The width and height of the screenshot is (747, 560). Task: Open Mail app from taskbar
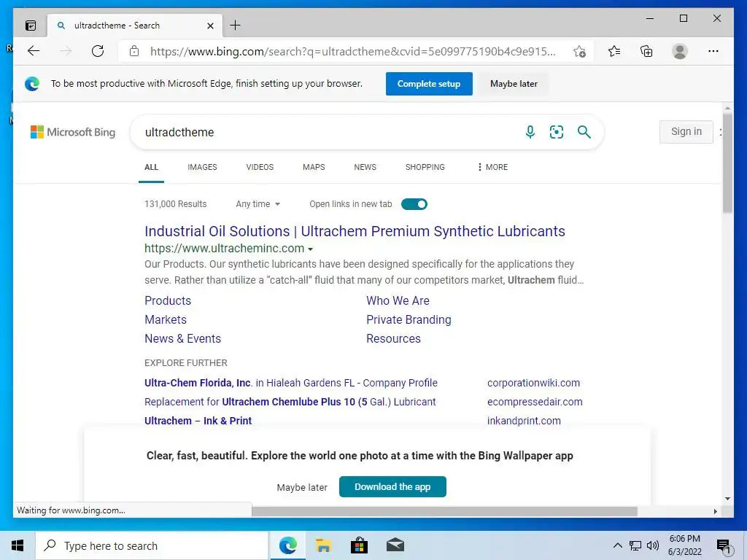[x=395, y=545]
